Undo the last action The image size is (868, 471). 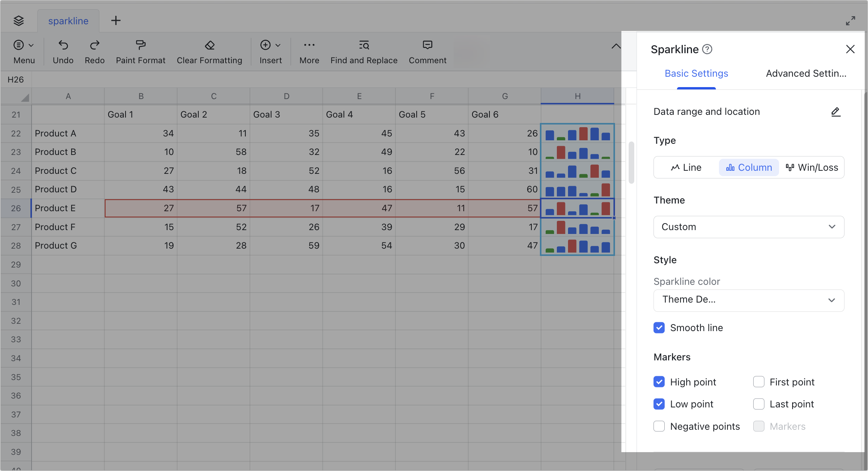click(63, 51)
